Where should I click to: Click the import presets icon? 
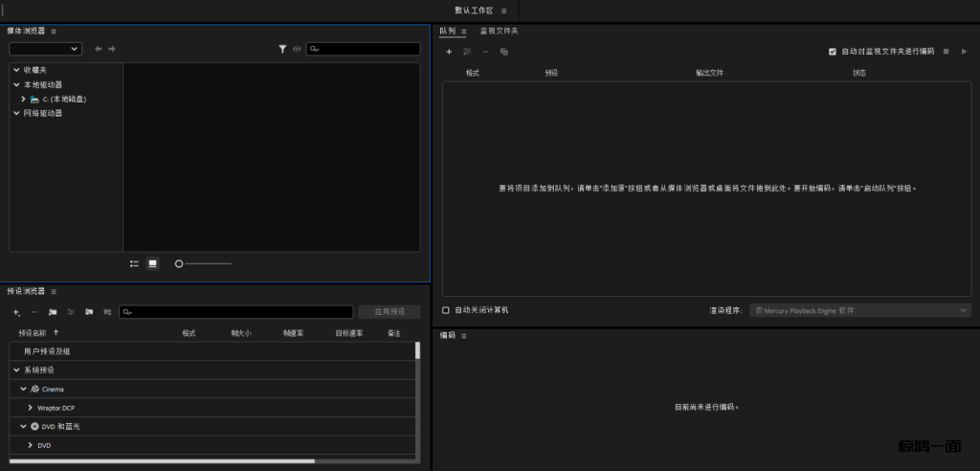(89, 312)
